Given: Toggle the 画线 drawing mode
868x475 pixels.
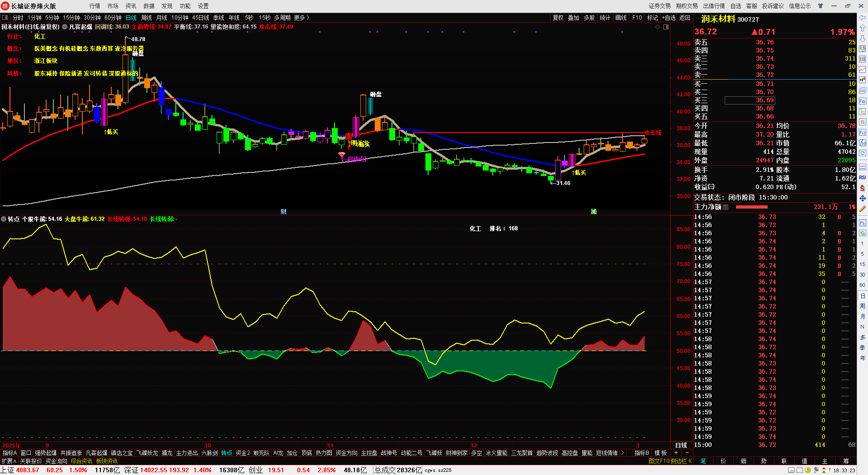Looking at the screenshot, I should 621,18.
